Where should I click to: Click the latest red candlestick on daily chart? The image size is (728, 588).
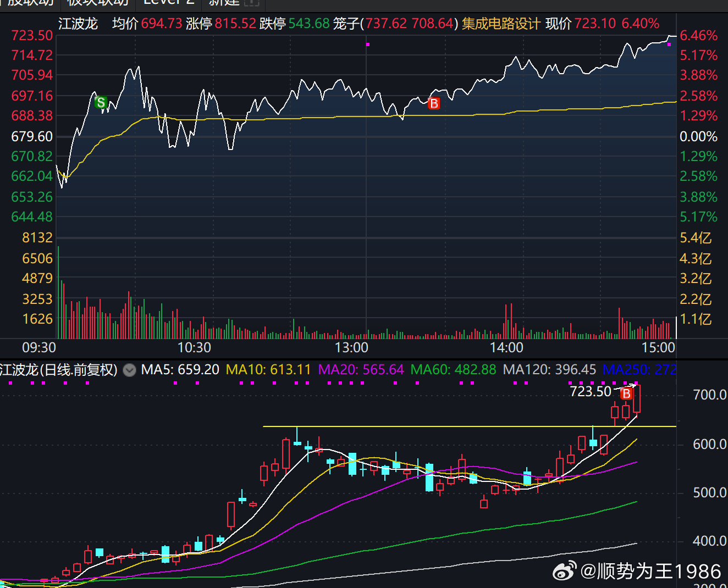click(x=637, y=399)
